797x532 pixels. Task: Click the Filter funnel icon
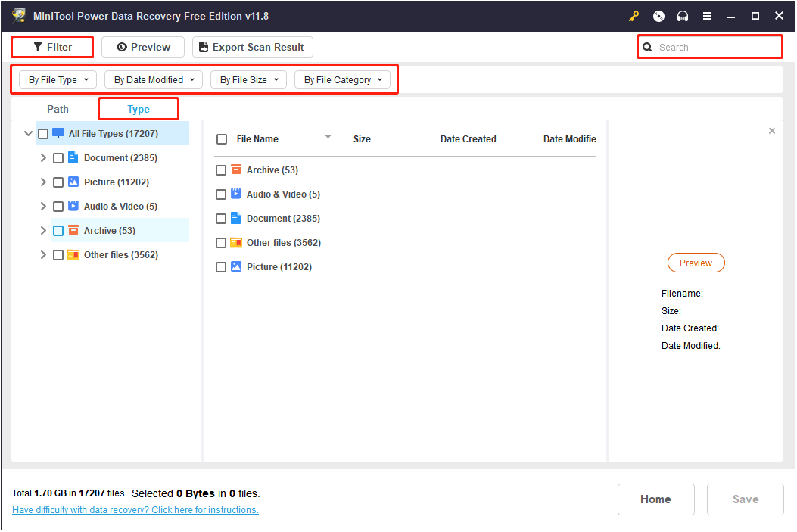[38, 47]
